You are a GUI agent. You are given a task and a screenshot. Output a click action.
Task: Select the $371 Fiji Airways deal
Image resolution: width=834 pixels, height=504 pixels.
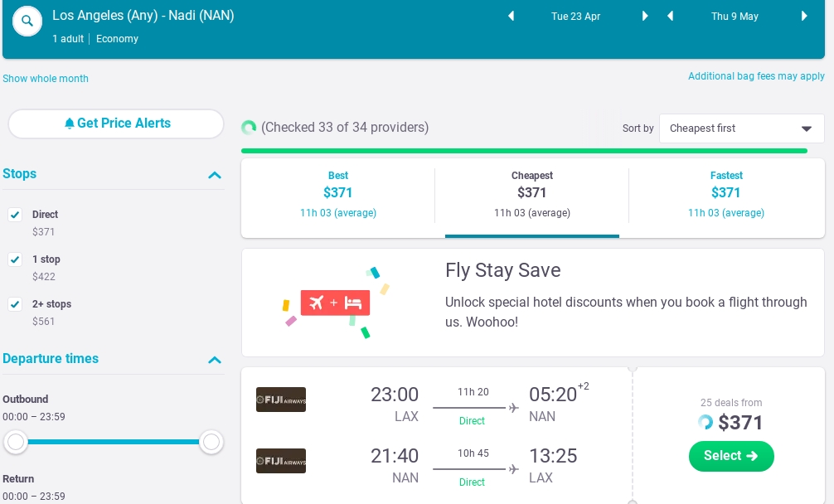tap(731, 456)
